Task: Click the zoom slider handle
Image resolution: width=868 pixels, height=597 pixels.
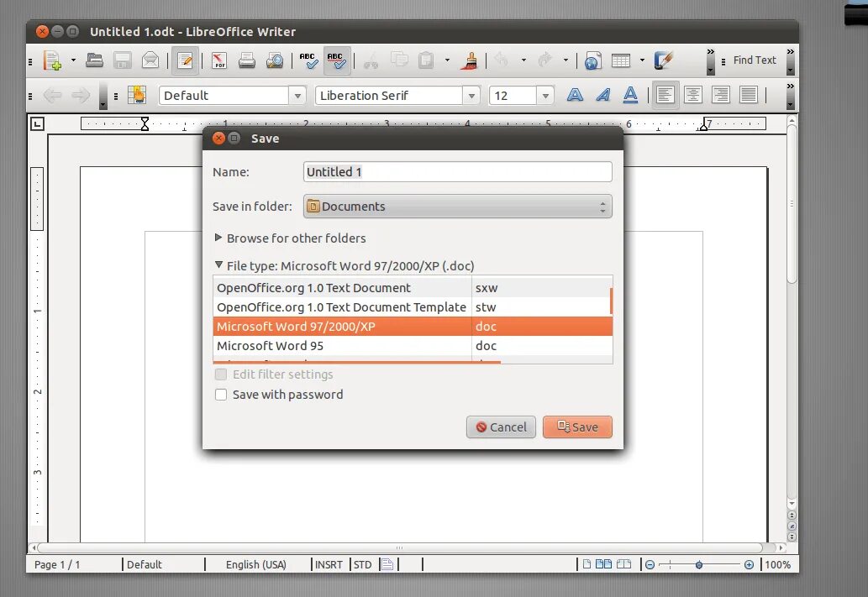Action: point(699,565)
